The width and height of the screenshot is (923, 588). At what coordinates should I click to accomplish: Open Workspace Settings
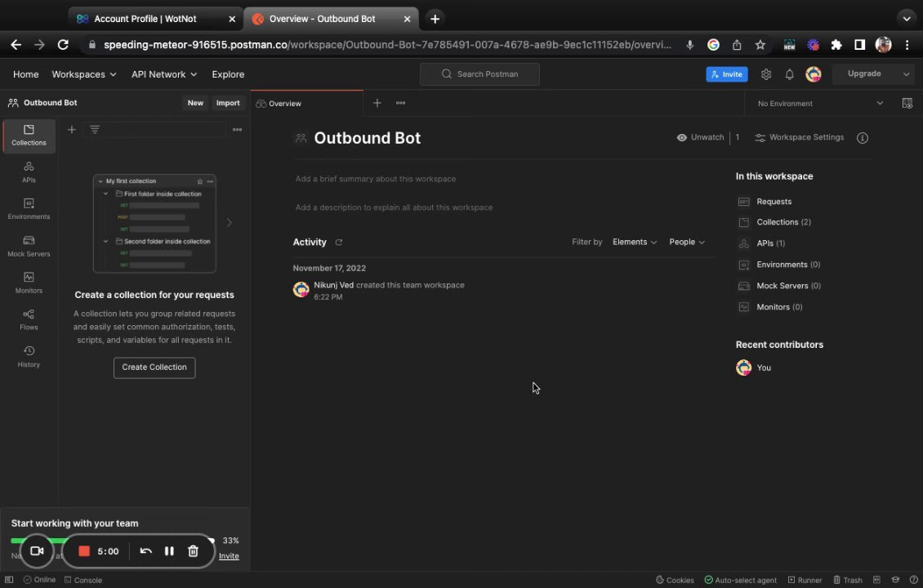pos(799,137)
